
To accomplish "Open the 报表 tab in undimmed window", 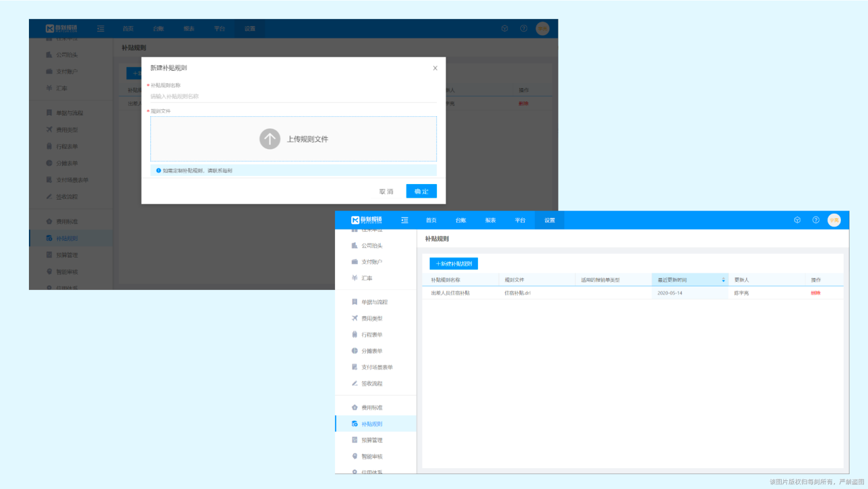I will coord(490,220).
